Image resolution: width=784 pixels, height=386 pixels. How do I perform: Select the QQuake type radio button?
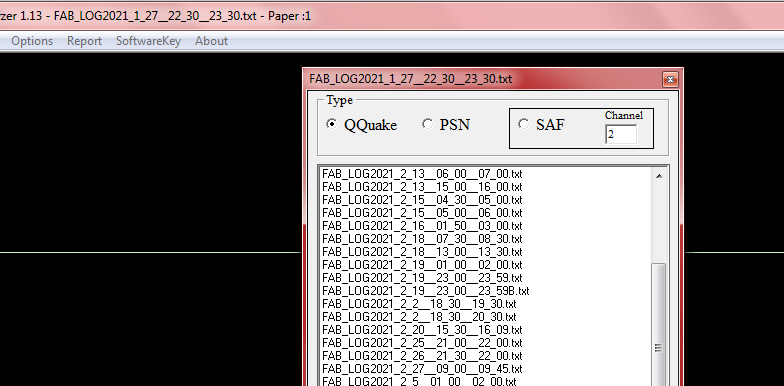(x=332, y=124)
